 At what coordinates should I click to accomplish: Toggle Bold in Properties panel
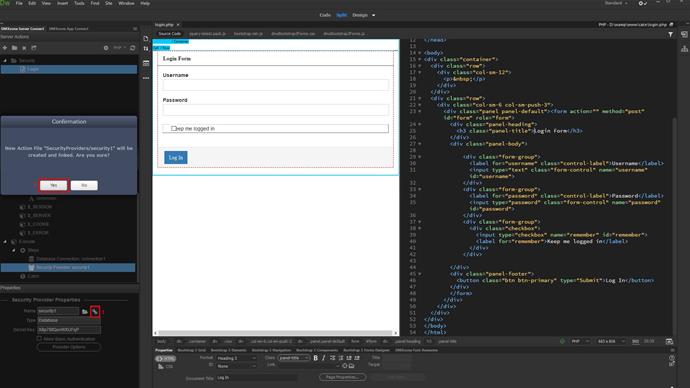click(316, 358)
